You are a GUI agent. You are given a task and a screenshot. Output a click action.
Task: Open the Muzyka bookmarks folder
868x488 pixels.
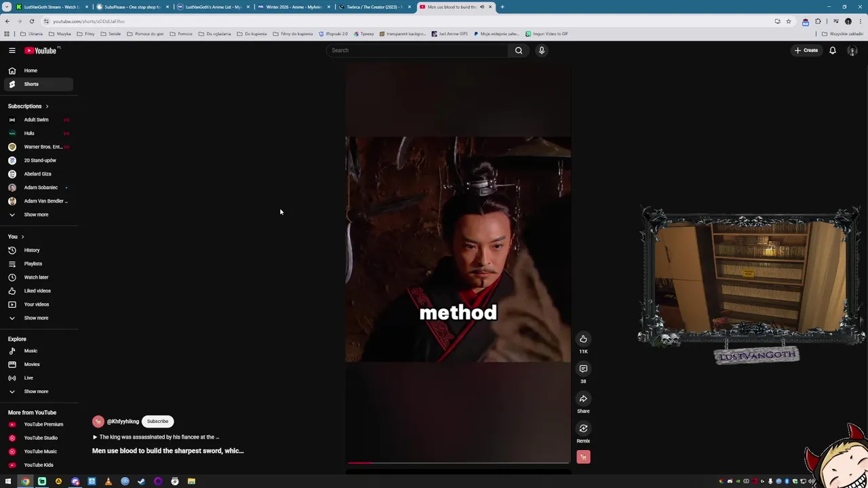60,34
